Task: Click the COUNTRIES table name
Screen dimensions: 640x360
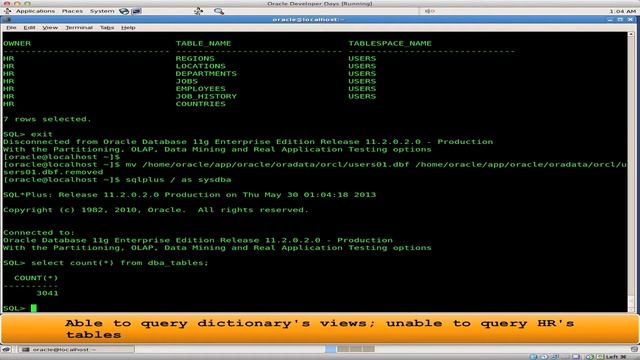Action: point(200,104)
